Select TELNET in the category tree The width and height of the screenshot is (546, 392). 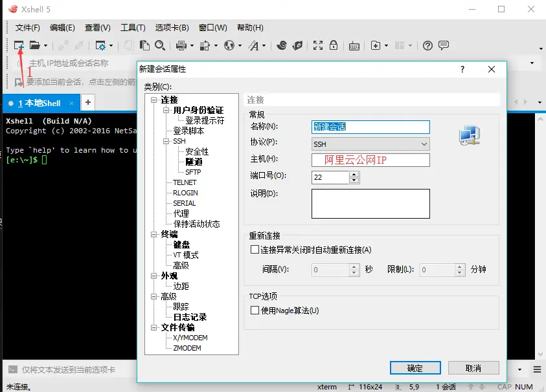185,182
